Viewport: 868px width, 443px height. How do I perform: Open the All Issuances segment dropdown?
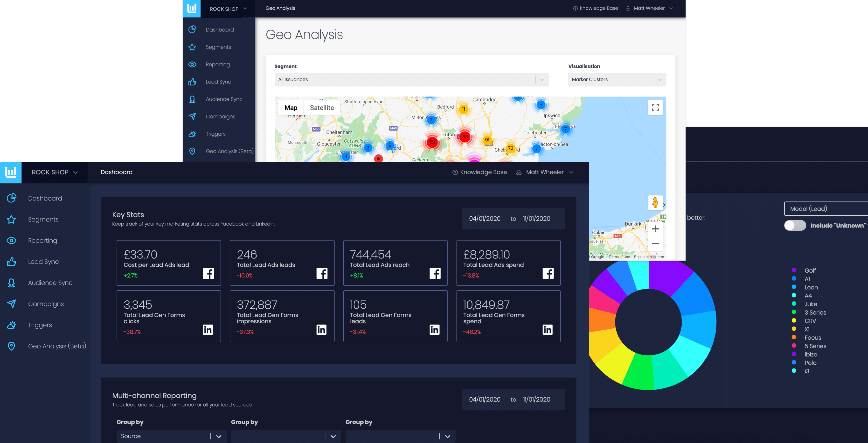coord(411,80)
